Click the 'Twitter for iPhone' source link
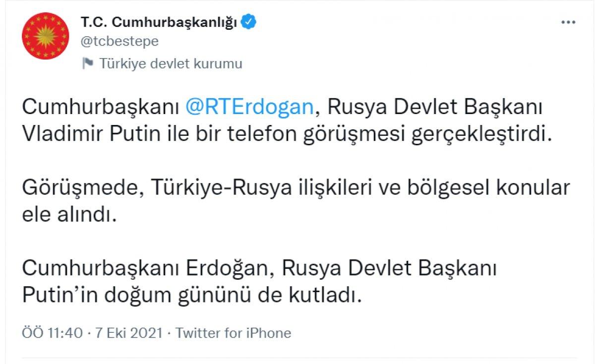Screen dimensions: 595x364 [x=234, y=334]
